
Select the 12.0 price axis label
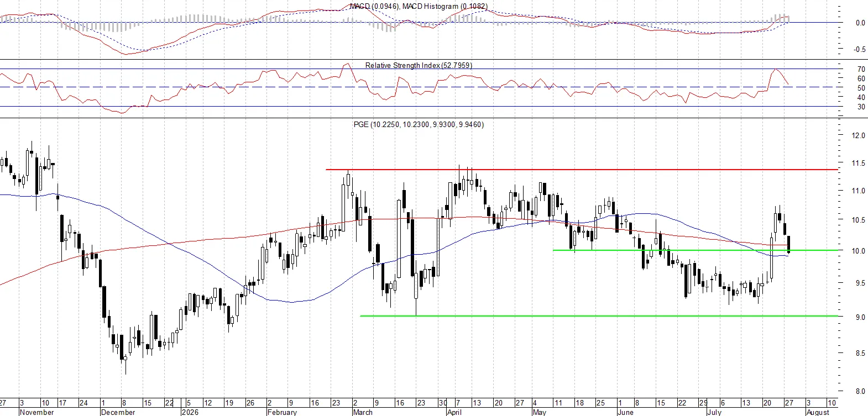pyautogui.click(x=858, y=135)
